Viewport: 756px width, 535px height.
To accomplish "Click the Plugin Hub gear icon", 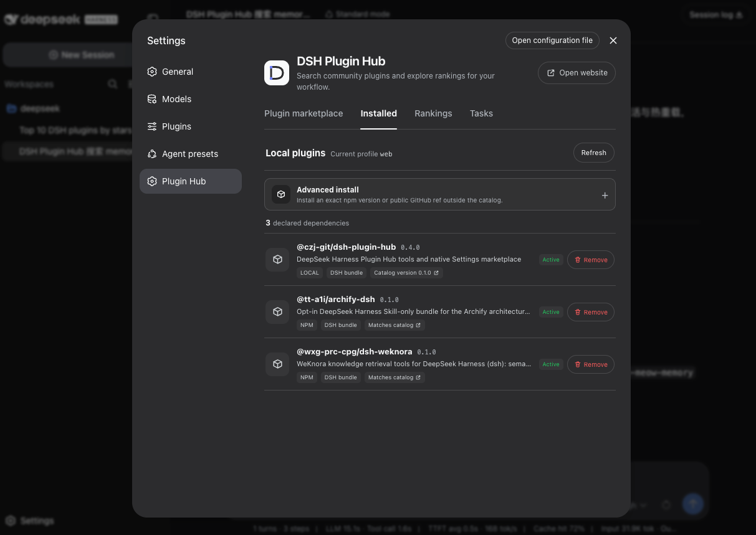I will [x=152, y=181].
